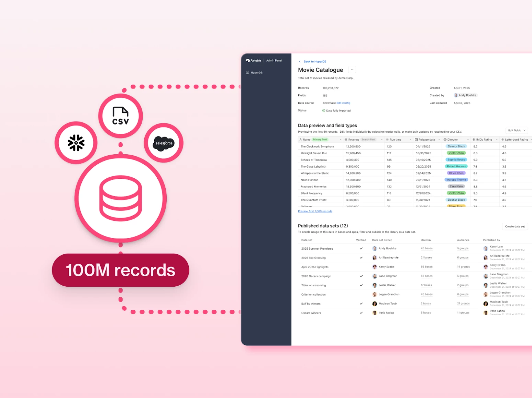The height and width of the screenshot is (398, 532).
Task: Click the green check icon by Data fully imported
Action: point(324,111)
